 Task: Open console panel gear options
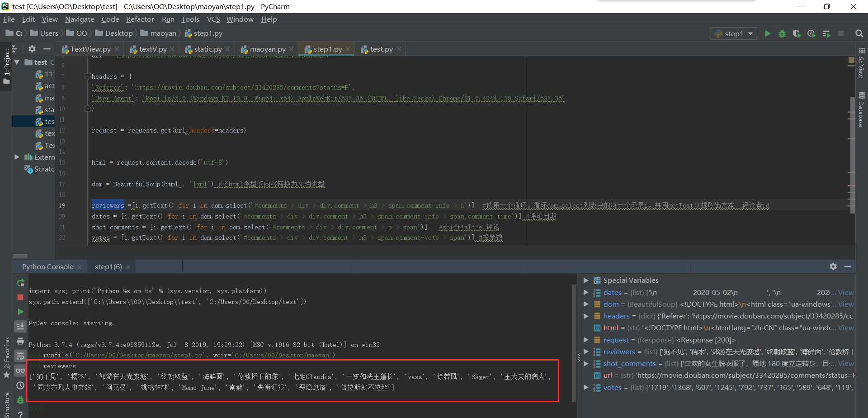click(x=833, y=266)
